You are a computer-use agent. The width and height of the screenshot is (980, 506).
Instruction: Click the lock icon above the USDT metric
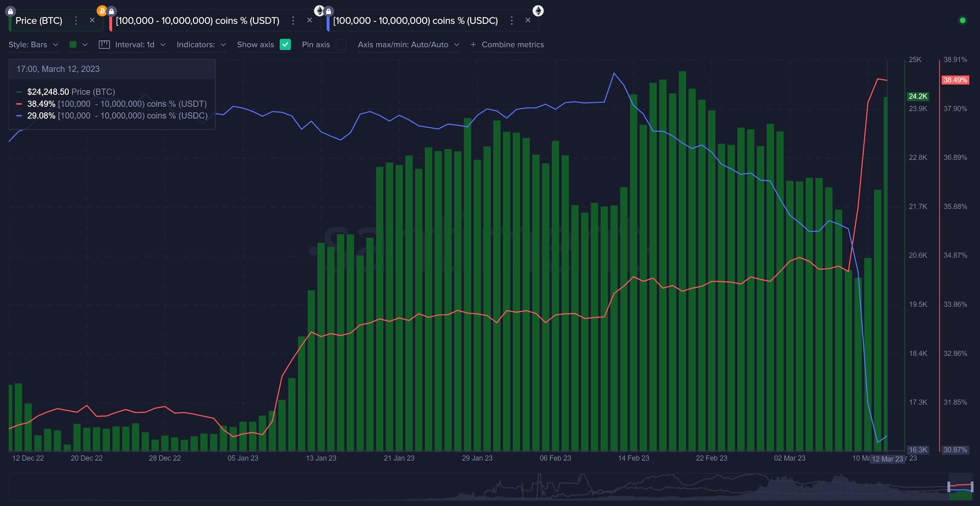pos(112,11)
